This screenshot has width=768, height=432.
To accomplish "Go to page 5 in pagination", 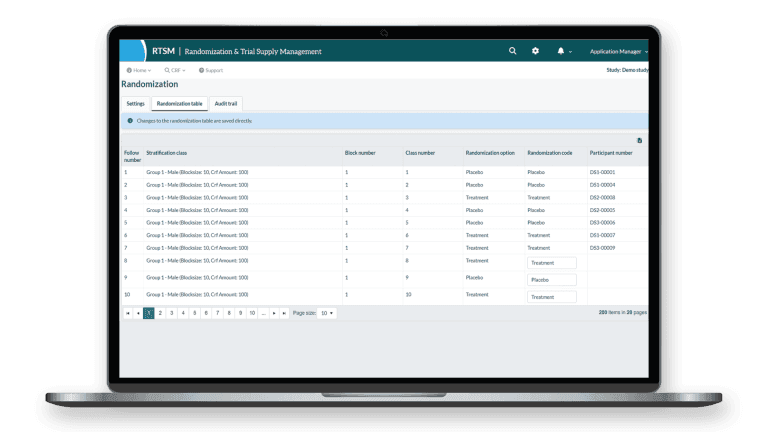I will tap(194, 313).
